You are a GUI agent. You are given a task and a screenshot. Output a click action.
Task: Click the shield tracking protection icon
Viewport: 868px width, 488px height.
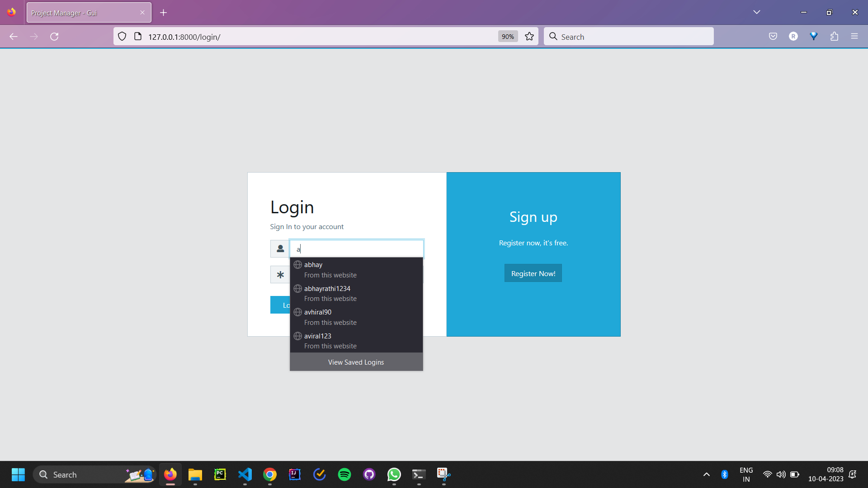[122, 36]
